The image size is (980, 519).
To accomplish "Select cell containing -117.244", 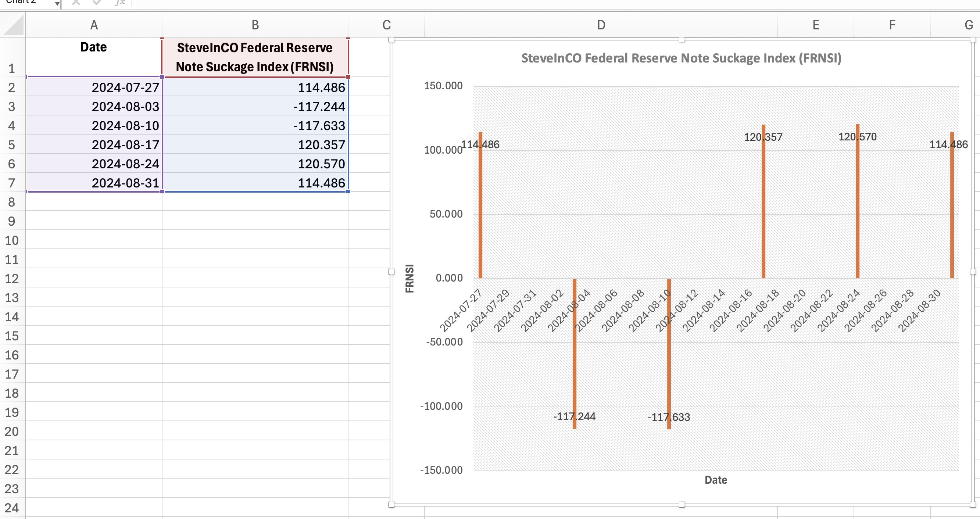I will coord(255,106).
